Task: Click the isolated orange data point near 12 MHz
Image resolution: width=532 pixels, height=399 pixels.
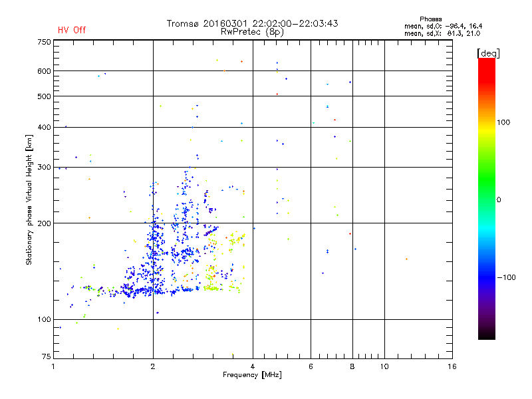Action: tap(406, 259)
